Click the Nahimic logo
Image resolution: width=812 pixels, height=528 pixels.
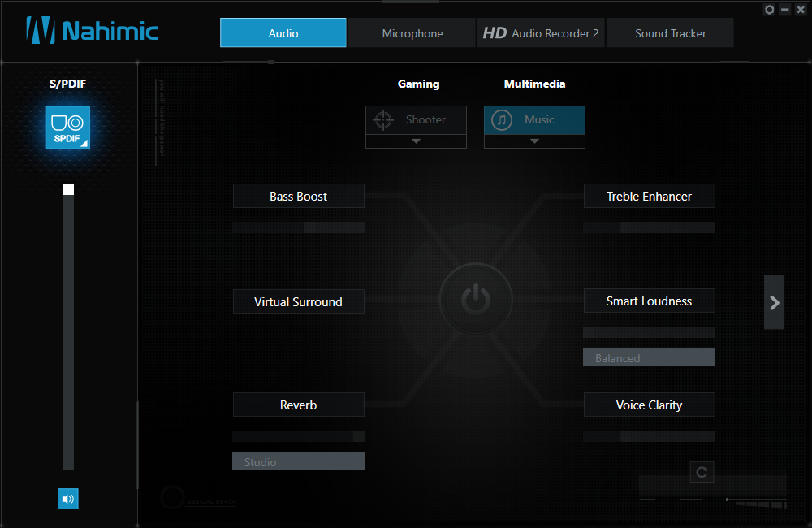point(93,31)
